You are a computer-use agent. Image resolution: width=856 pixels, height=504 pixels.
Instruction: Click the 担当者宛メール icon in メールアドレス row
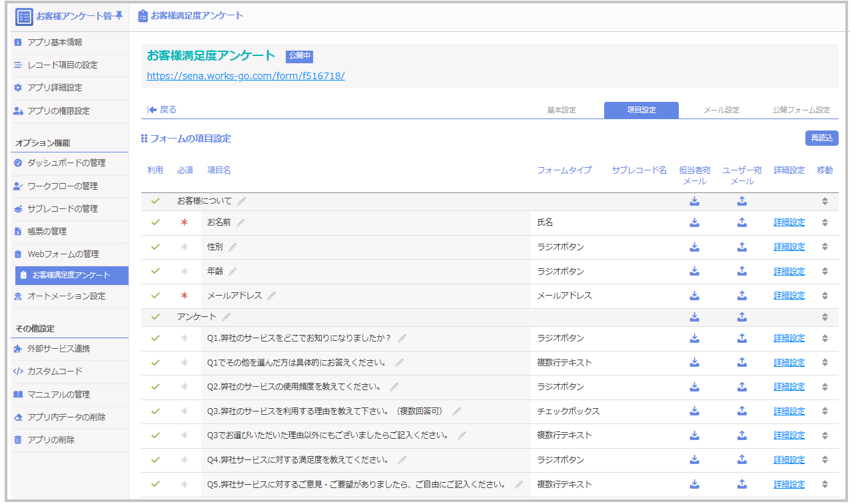(694, 296)
